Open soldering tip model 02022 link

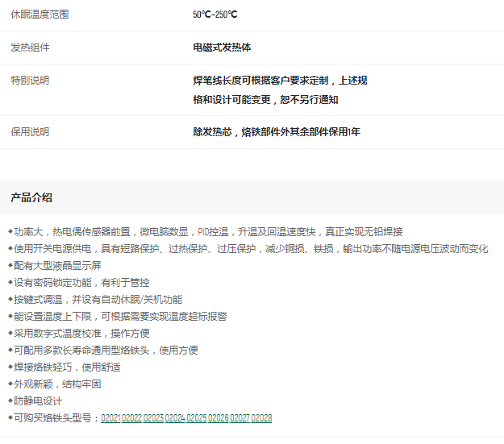tap(132, 418)
